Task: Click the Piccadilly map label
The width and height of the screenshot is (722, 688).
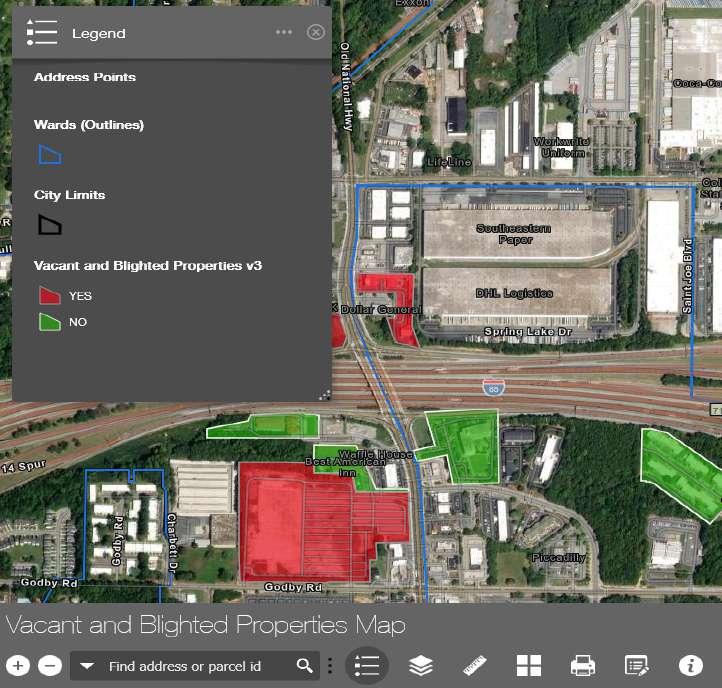Action: pos(559,558)
